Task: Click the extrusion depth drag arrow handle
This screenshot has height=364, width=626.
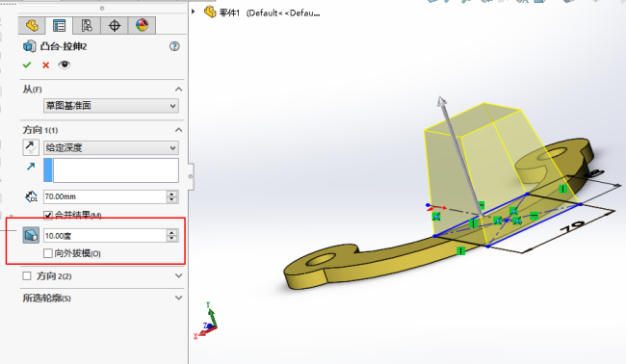Action: (x=441, y=101)
